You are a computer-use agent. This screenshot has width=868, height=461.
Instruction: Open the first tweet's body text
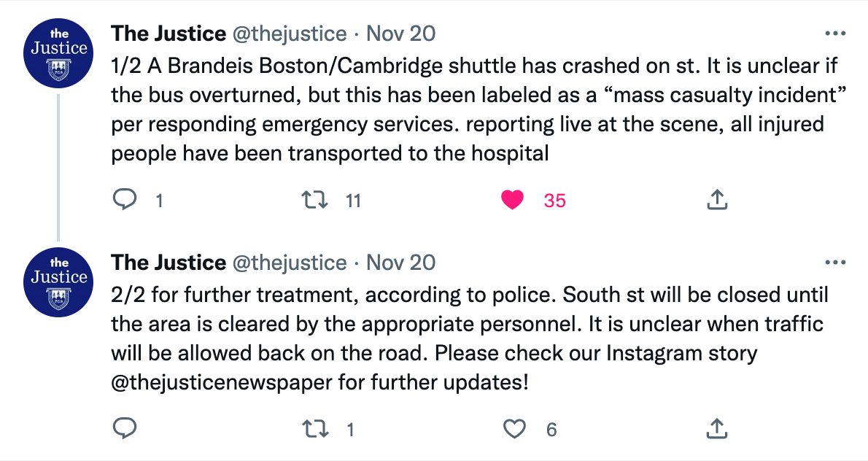click(x=467, y=109)
